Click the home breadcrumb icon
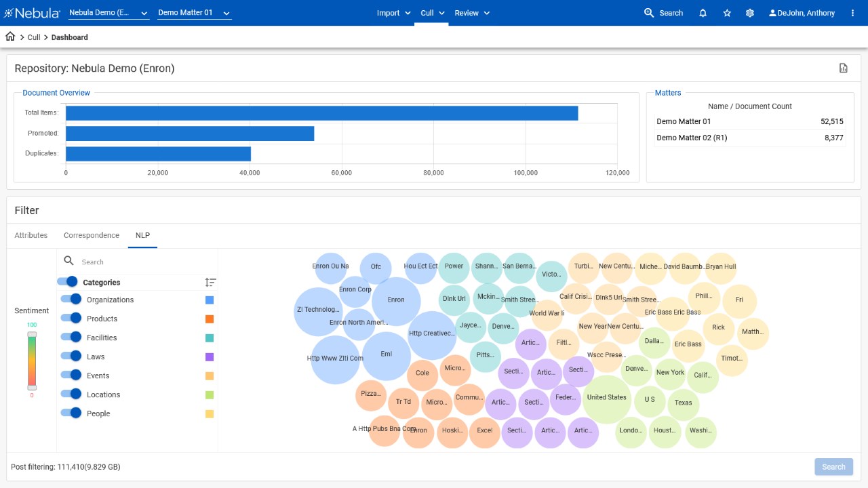 pyautogui.click(x=10, y=37)
